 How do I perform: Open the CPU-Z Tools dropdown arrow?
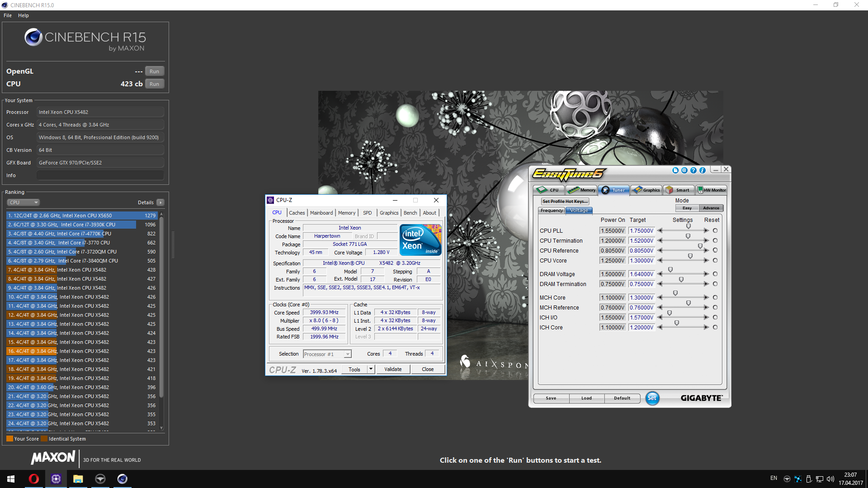(x=371, y=369)
